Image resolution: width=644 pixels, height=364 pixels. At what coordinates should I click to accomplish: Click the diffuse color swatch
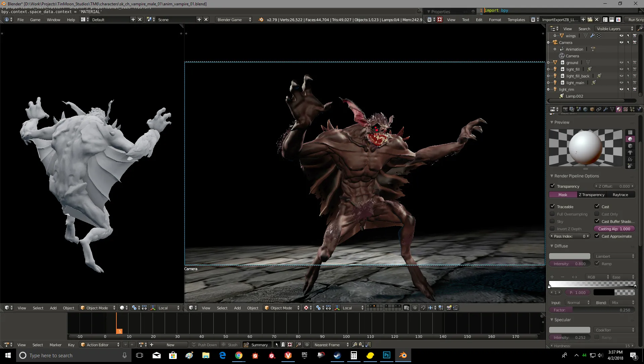click(569, 256)
